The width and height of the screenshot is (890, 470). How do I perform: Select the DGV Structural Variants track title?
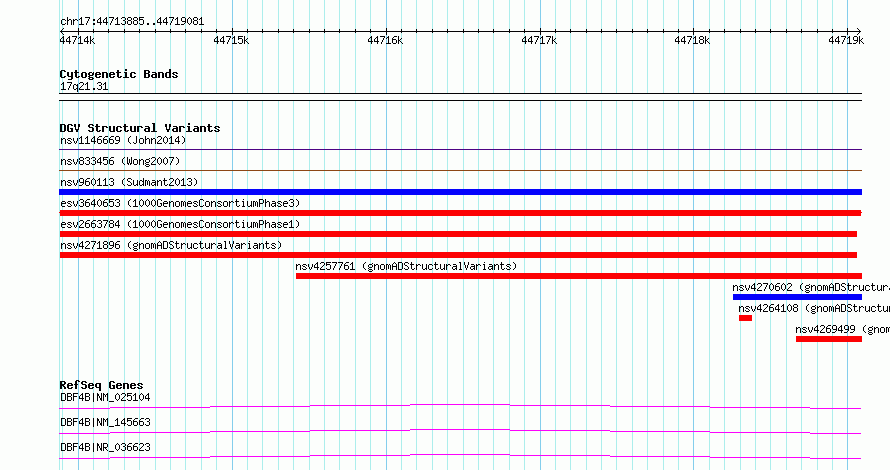pos(140,128)
